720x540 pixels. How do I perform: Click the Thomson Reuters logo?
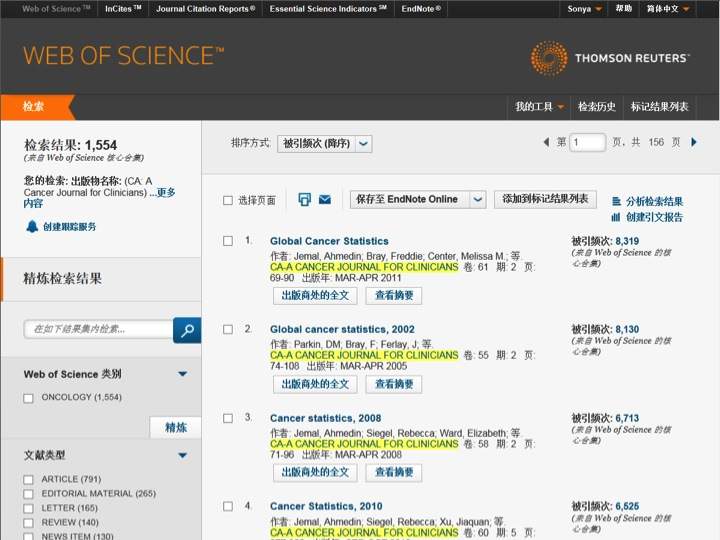pyautogui.click(x=610, y=58)
